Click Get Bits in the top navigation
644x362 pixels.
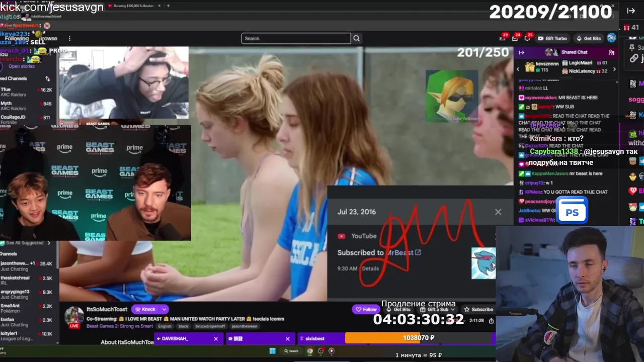coord(588,38)
